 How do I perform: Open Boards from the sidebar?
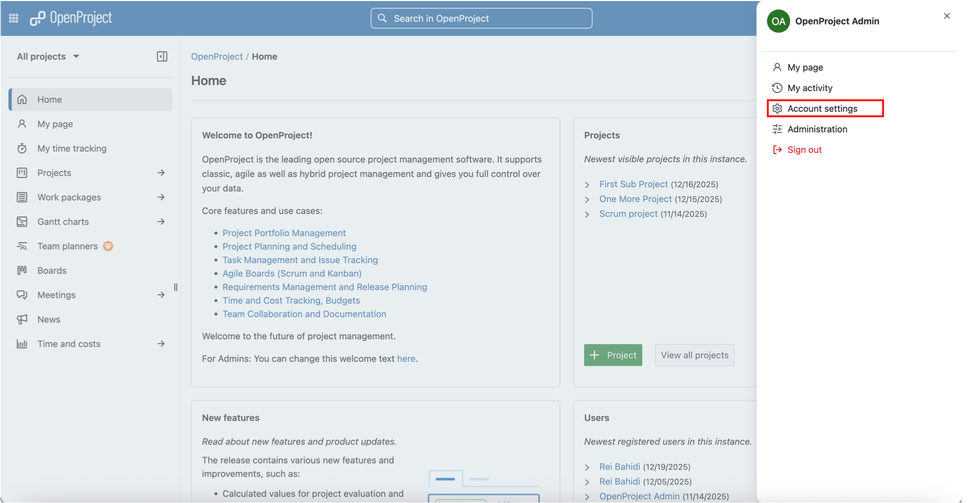52,271
